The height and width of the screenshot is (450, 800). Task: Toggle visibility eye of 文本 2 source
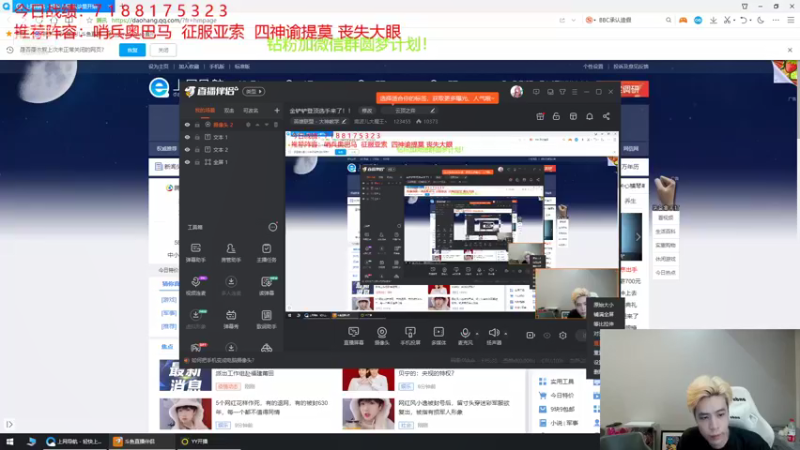(x=187, y=149)
